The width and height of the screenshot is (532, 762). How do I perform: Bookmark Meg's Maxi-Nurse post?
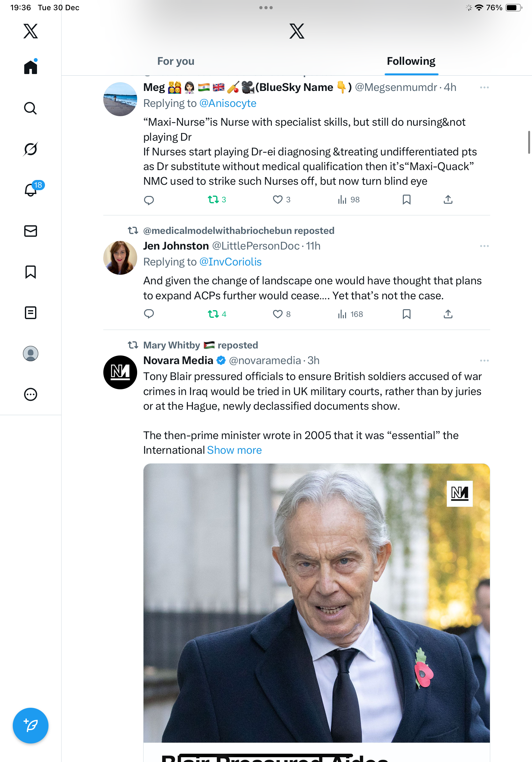pos(406,199)
